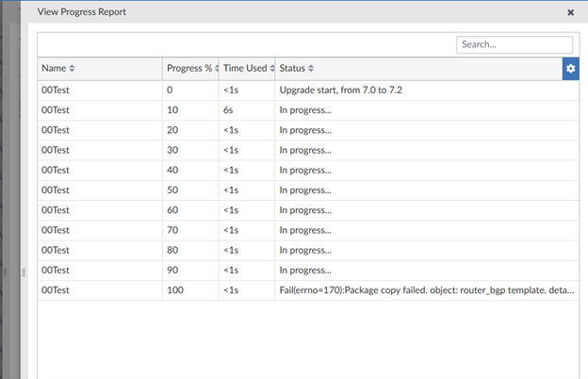Click the sort arrows beside Name
The image size is (588, 379).
pyautogui.click(x=73, y=69)
